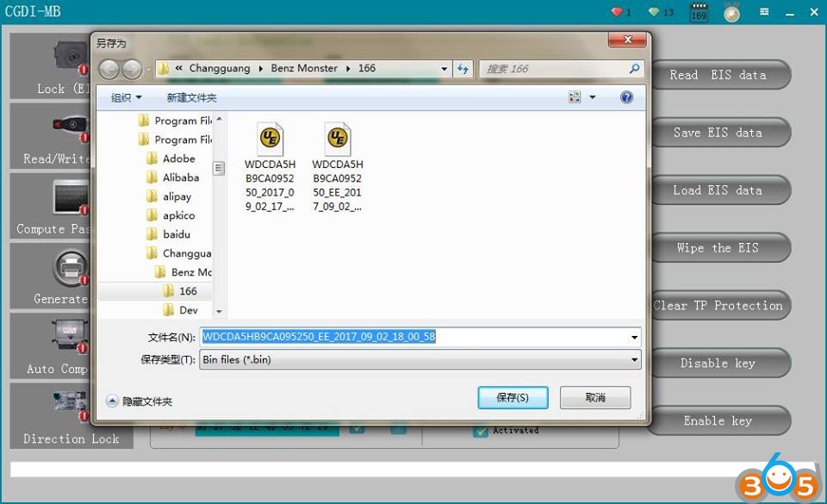827x504 pixels.
Task: Select the Alibaba folder in tree
Action: click(180, 177)
